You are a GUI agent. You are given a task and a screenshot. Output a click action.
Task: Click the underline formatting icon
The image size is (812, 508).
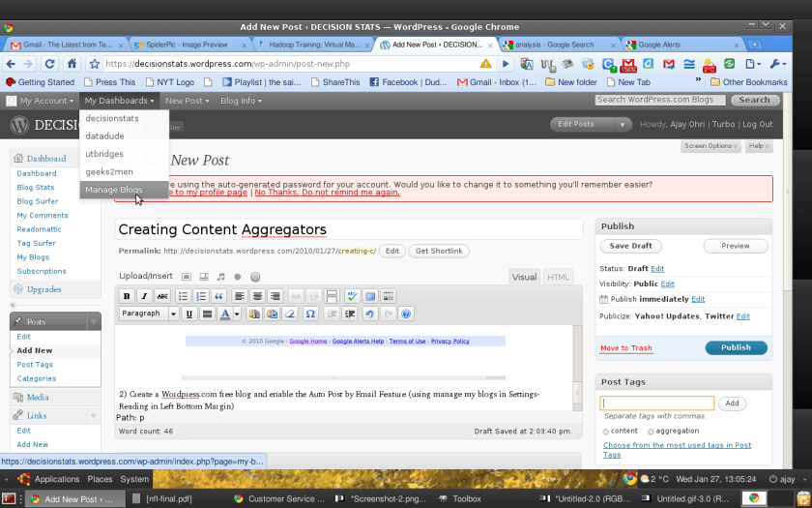pos(189,314)
